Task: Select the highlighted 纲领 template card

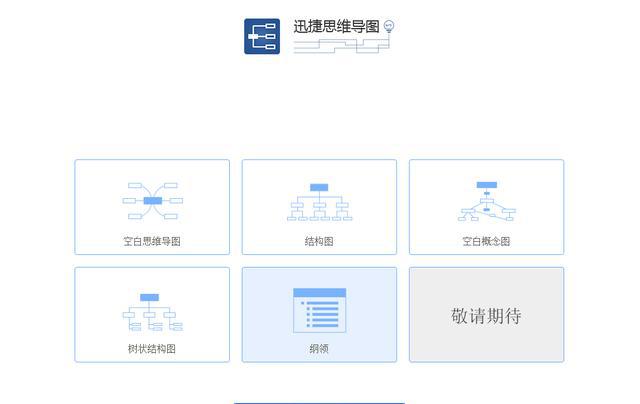Action: click(x=319, y=315)
